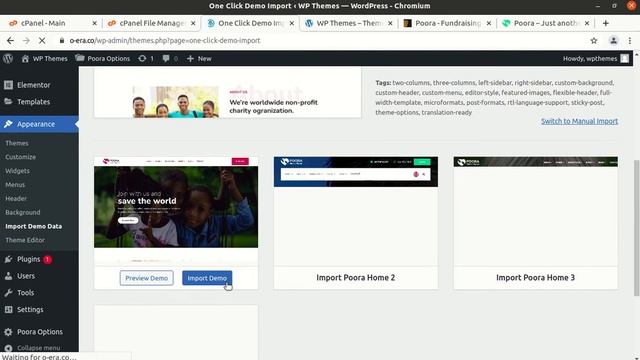640x360 pixels.
Task: Select the Import Poora Home 3 thumbnail
Action: (536, 211)
